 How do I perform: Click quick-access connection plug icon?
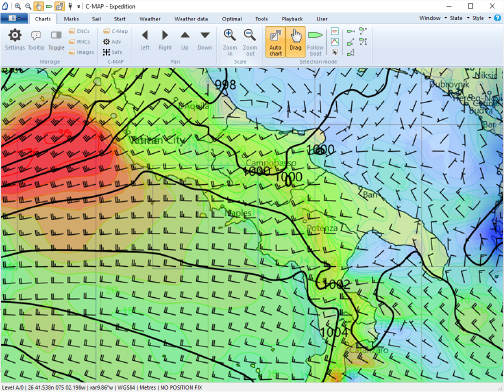70,6
